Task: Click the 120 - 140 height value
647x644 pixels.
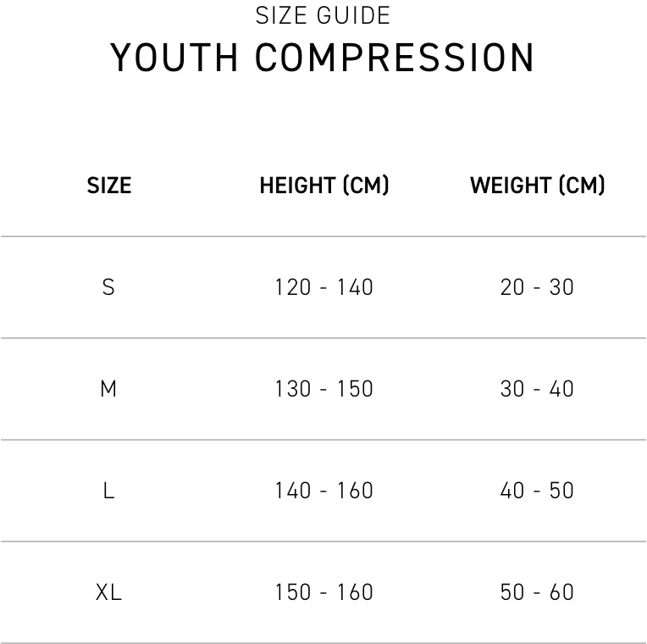Action: (x=323, y=287)
